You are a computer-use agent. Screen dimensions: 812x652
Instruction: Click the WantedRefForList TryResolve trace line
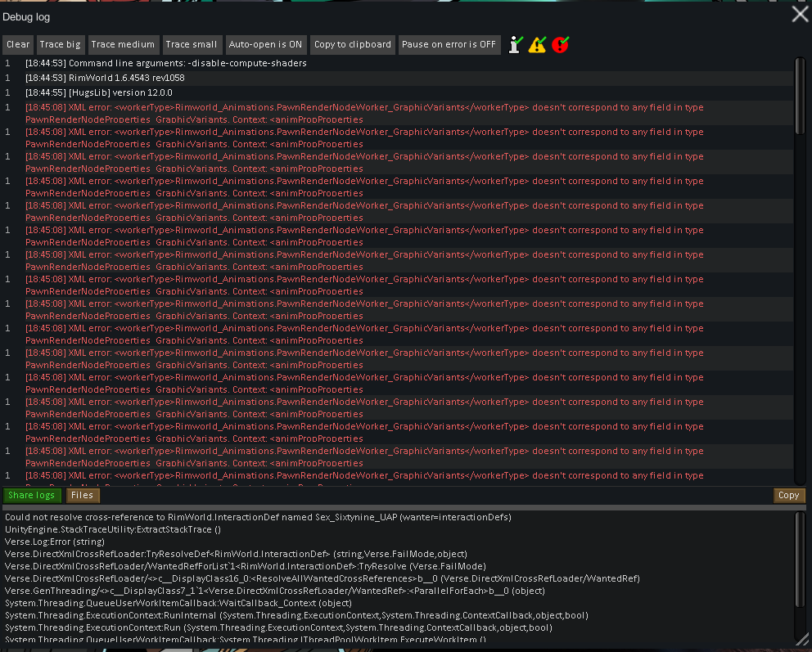point(246,566)
